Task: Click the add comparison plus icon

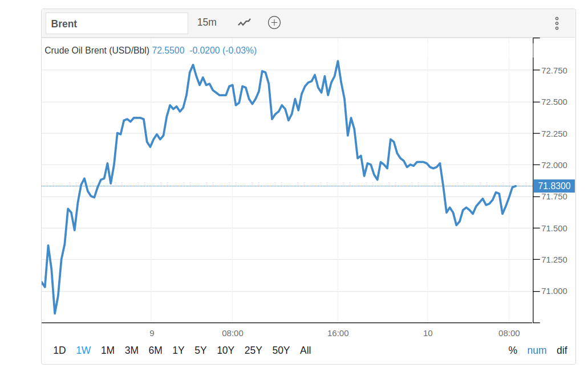Action: [274, 23]
